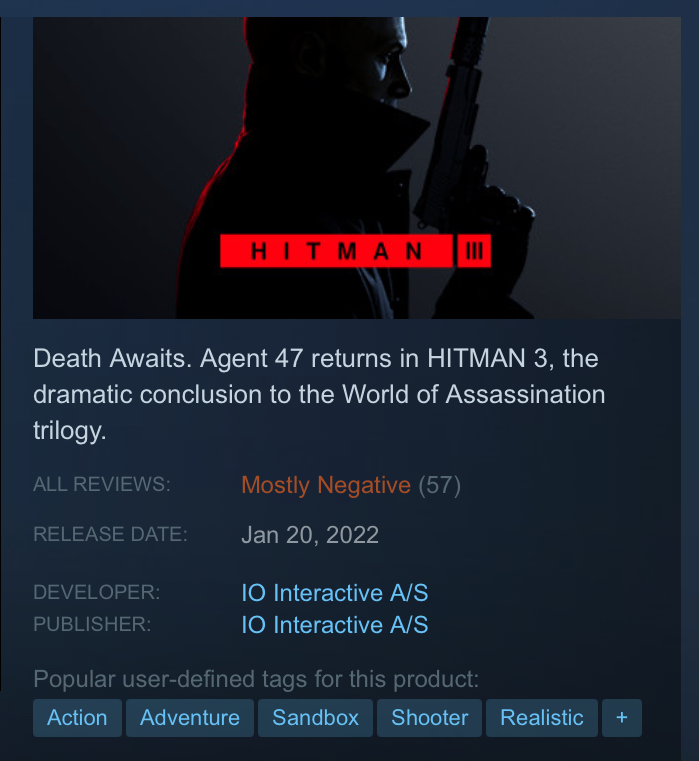View games tagged Realistic
Image resolution: width=699 pixels, height=761 pixels.
[x=542, y=718]
